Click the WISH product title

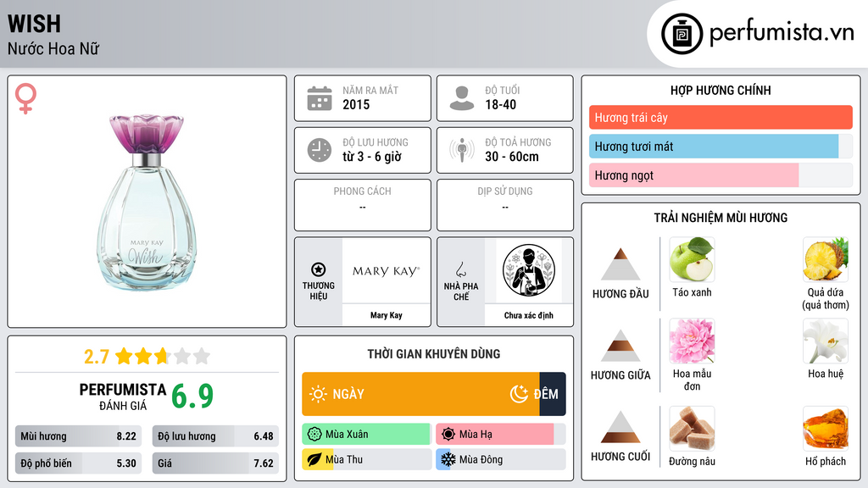(34, 24)
